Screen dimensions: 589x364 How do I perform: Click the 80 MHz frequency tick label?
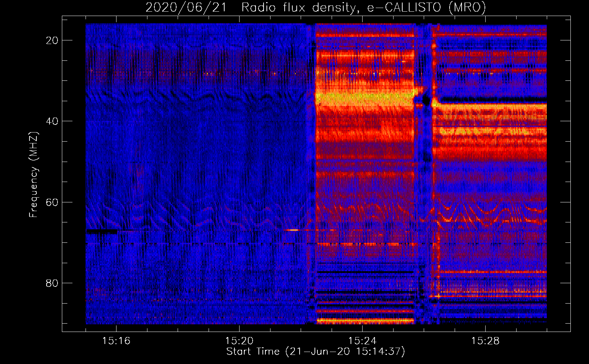52,283
